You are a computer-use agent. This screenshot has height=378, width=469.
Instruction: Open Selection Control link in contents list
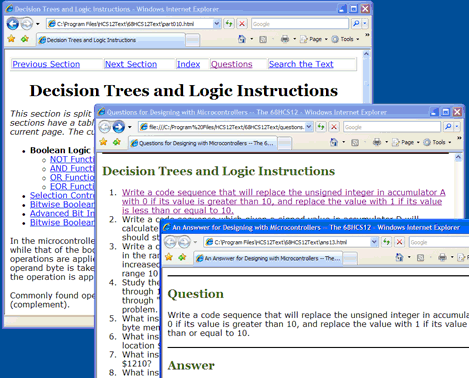(x=62, y=195)
